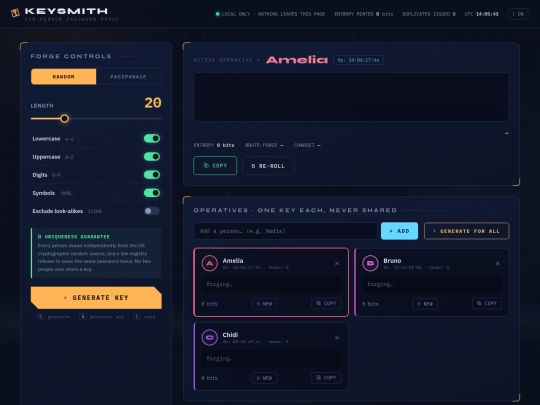Click the Duplicates Issued header stat
Screen dimensions: 540x405
429,14
